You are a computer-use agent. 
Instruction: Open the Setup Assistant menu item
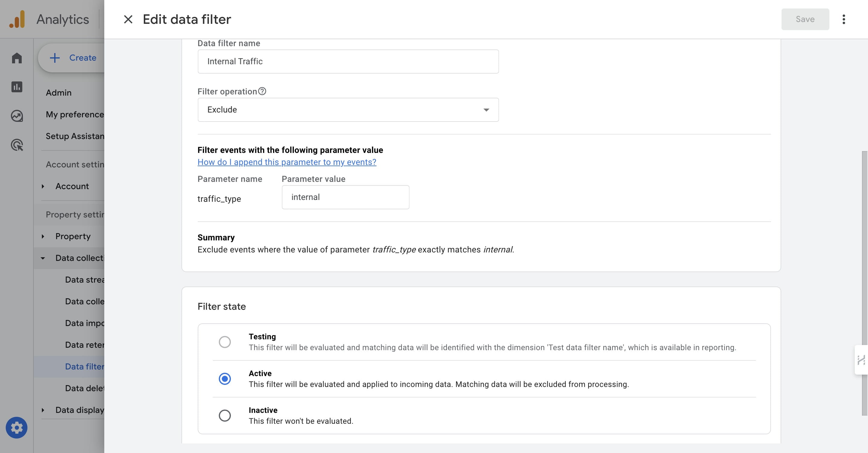click(x=75, y=136)
